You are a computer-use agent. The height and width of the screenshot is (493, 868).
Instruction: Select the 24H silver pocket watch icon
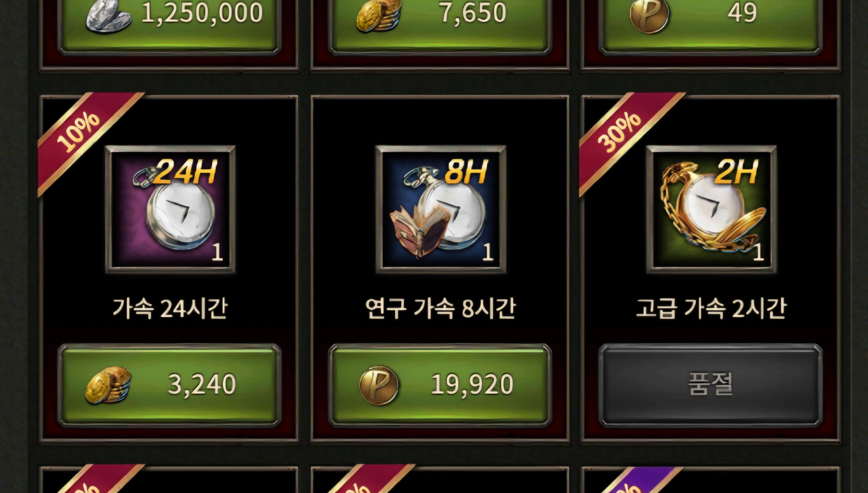(170, 209)
